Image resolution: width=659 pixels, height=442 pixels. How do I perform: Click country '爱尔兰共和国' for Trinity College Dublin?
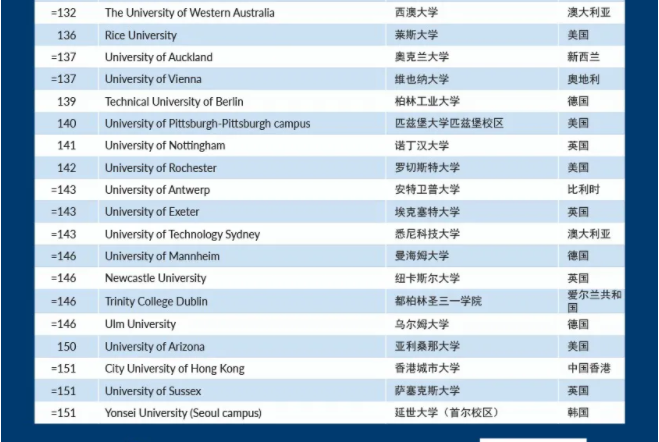click(594, 301)
